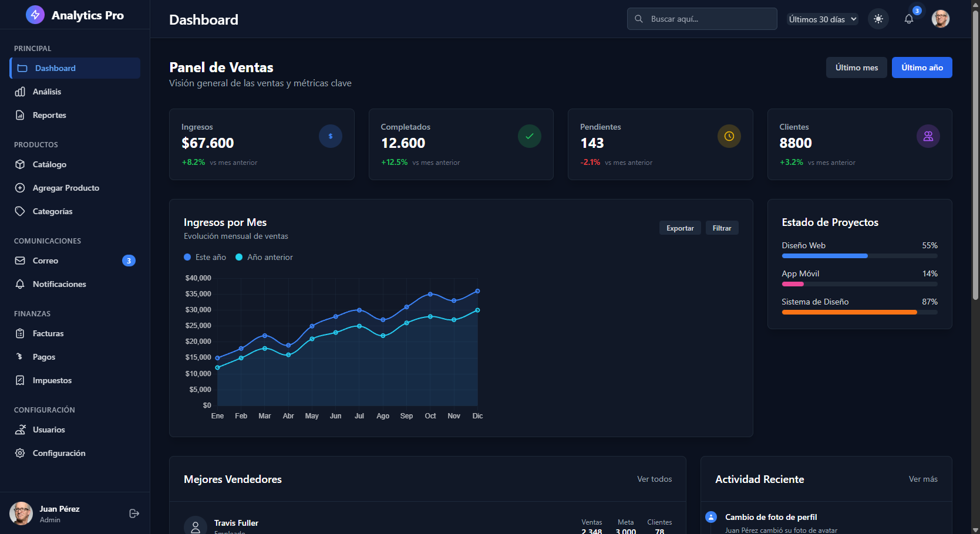Toggle the Este año series legend
Image resolution: width=980 pixels, height=534 pixels.
click(x=204, y=257)
